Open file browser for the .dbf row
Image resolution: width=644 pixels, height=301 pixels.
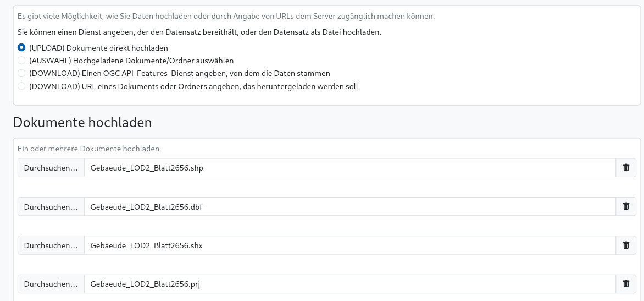pos(51,206)
